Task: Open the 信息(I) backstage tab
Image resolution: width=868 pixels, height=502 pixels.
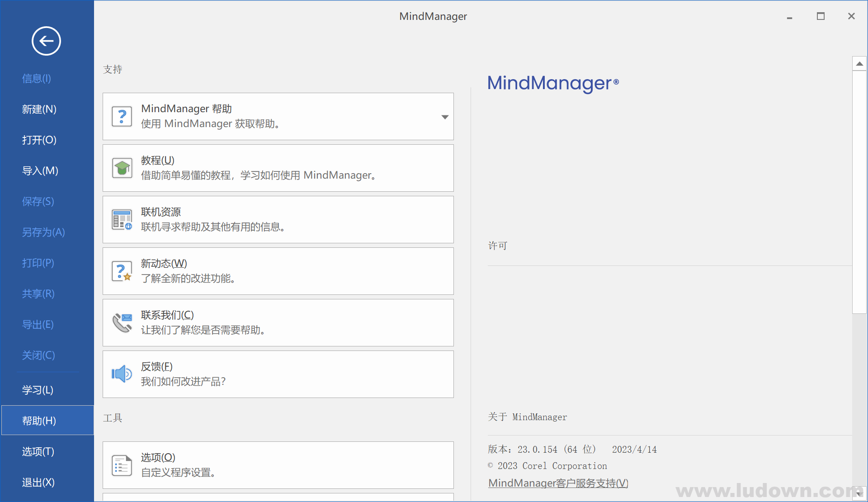Action: (x=37, y=78)
